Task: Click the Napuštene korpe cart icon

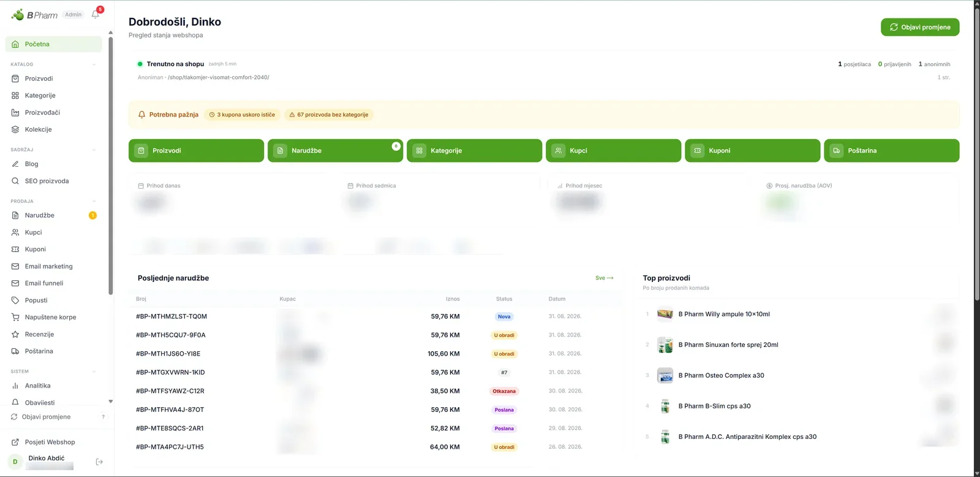Action: pyautogui.click(x=15, y=318)
